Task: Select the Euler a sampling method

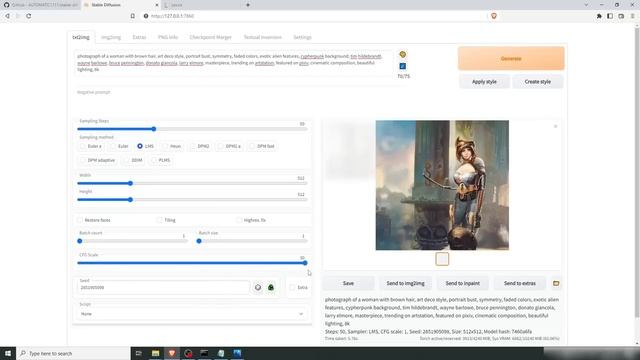Action: coord(91,146)
